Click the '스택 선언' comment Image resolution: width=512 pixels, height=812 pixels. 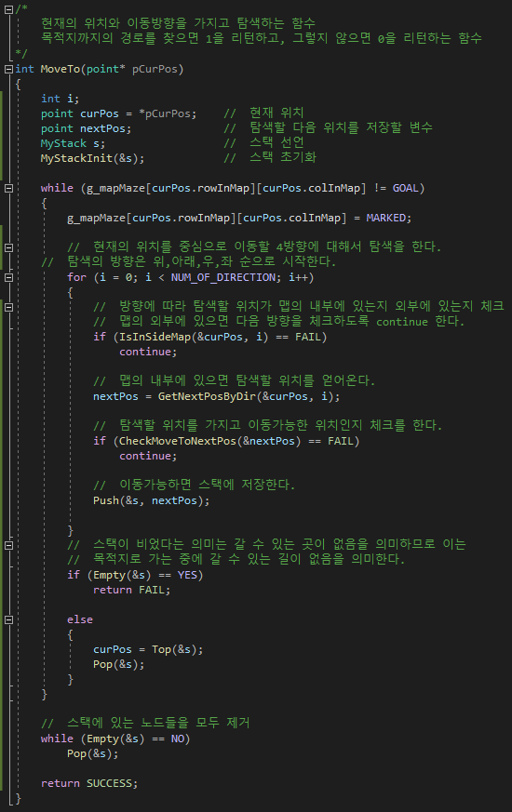pos(263,143)
